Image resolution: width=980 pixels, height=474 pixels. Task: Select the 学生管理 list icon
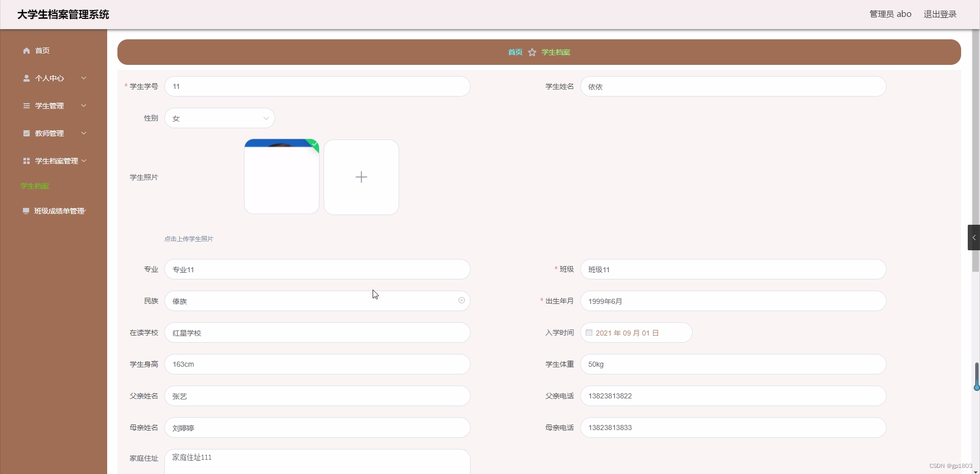pyautogui.click(x=26, y=106)
